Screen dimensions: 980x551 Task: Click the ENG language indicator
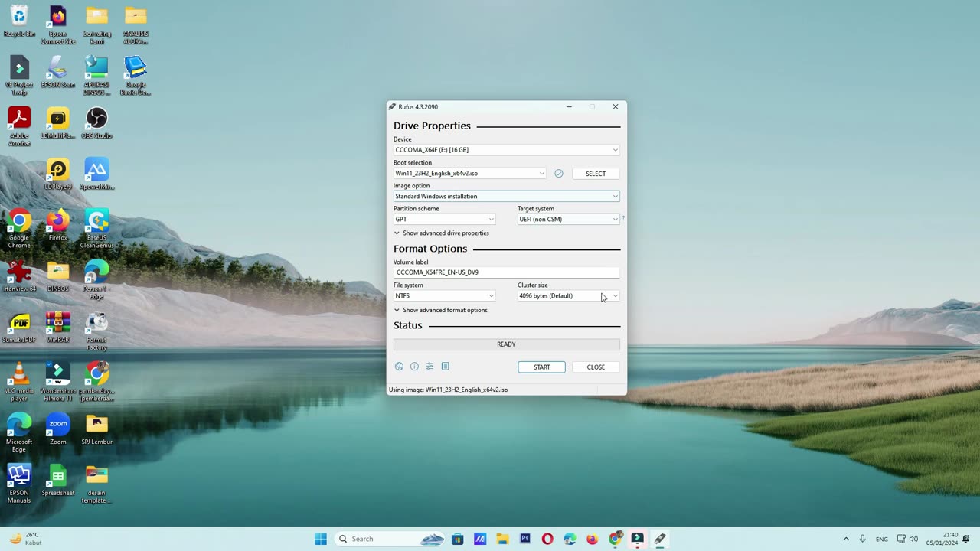[882, 540]
